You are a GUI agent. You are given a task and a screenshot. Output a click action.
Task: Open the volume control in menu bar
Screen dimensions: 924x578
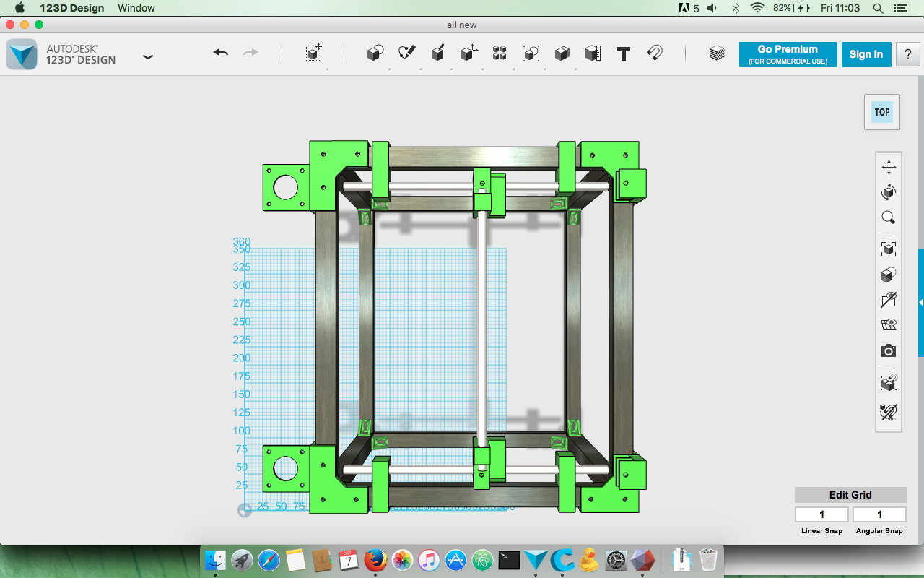(x=712, y=8)
